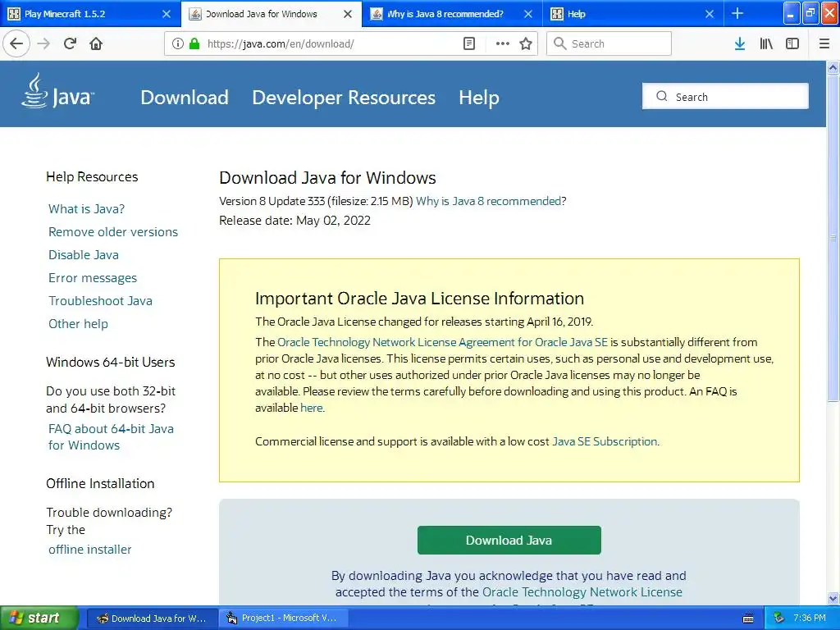Click the magnifier icon in Java search
840x630 pixels.
pos(662,96)
